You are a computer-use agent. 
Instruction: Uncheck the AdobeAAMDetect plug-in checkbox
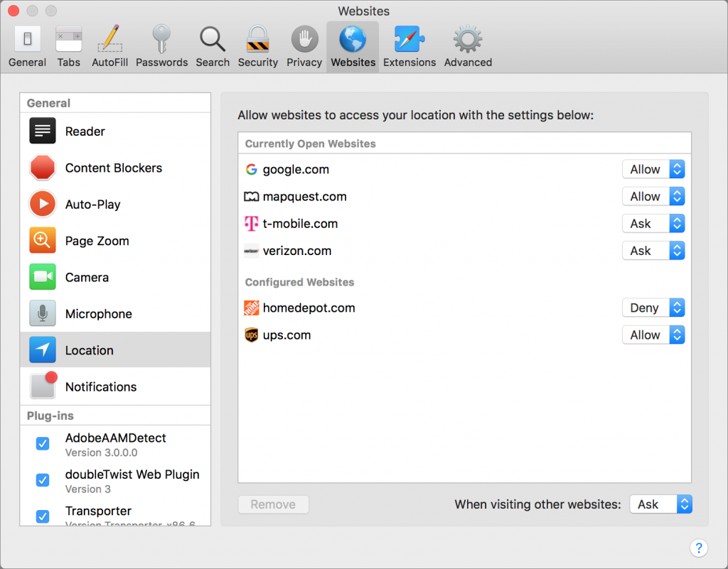[x=43, y=444]
